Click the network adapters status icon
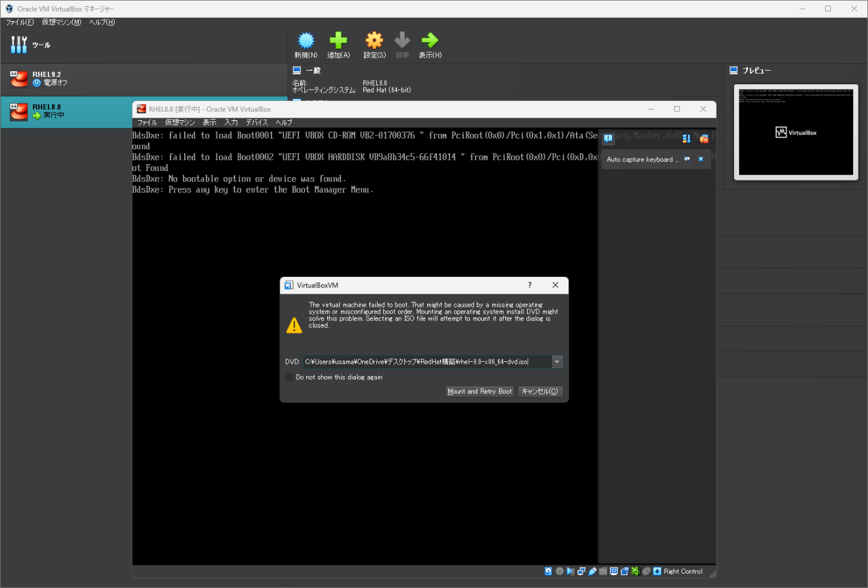Viewport: 868px width, 588px height. [x=582, y=571]
